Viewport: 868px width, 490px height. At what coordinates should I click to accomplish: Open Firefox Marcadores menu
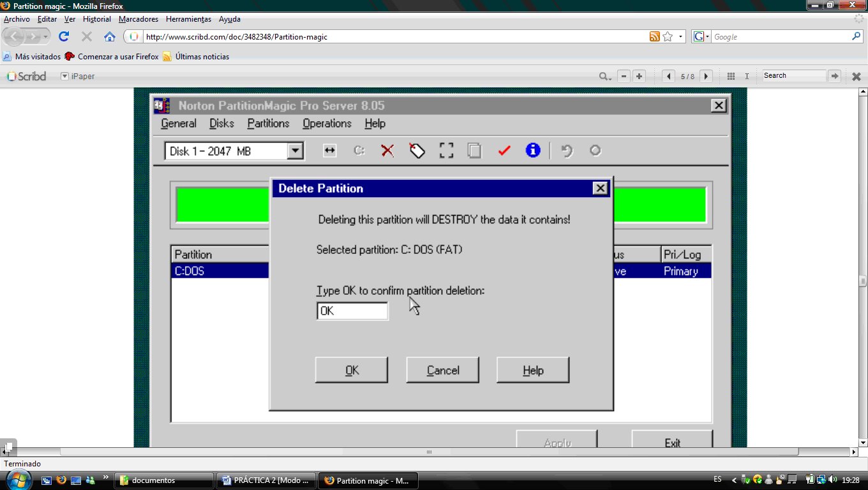pos(138,19)
